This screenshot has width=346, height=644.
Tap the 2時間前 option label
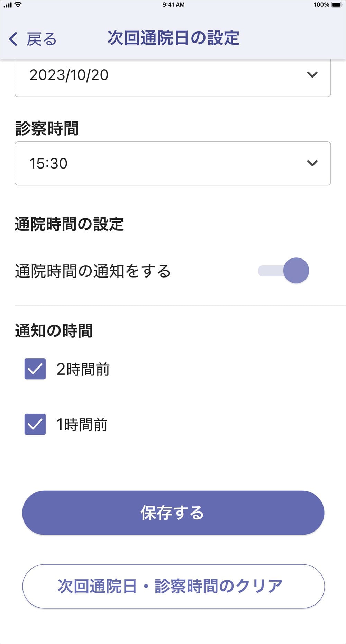[83, 369]
